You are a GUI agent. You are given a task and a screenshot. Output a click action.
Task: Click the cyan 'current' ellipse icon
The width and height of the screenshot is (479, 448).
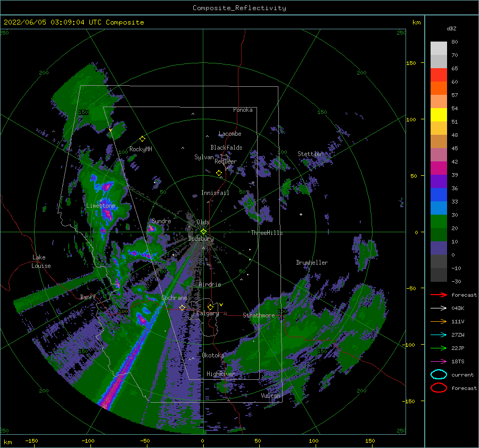pos(439,374)
